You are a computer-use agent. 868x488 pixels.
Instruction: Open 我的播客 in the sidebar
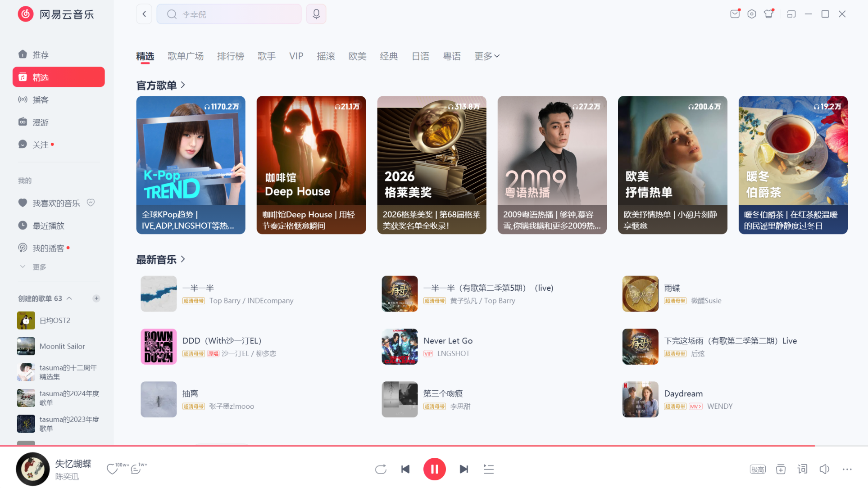coord(59,248)
